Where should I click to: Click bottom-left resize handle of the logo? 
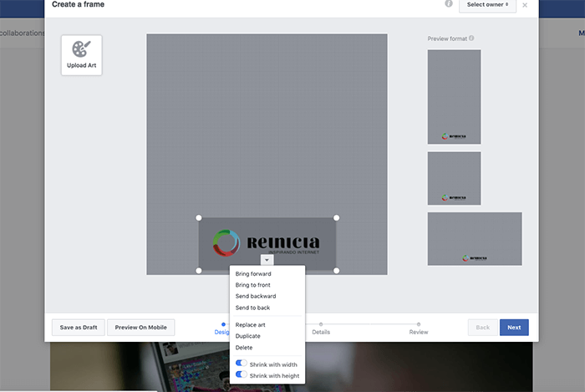pyautogui.click(x=199, y=271)
